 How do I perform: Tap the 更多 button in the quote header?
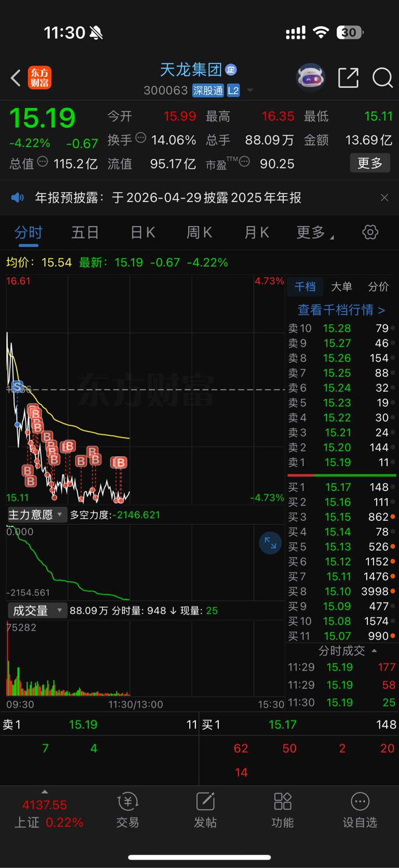(x=370, y=163)
